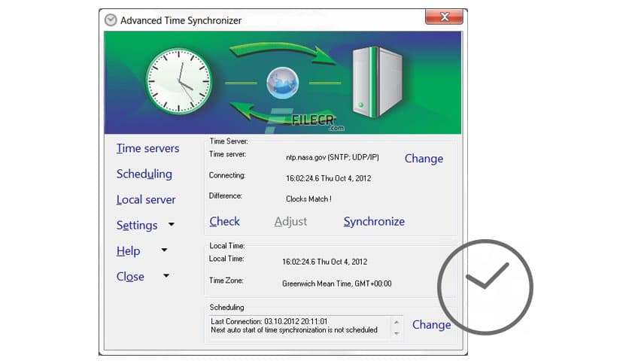Viewport: 629px width, 364px height.
Task: Click the Last Connection log line
Action: [269, 321]
